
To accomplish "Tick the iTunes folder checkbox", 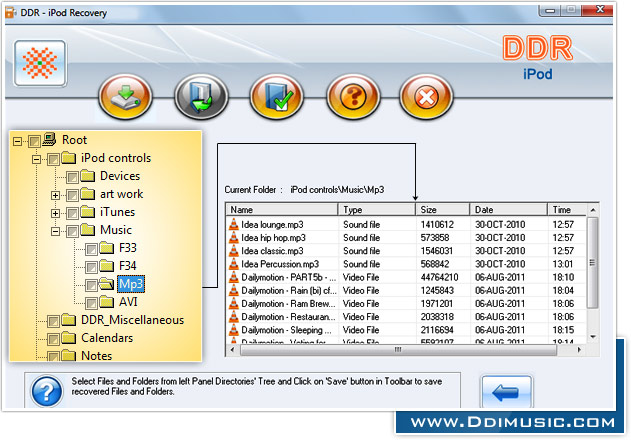I will coord(72,213).
